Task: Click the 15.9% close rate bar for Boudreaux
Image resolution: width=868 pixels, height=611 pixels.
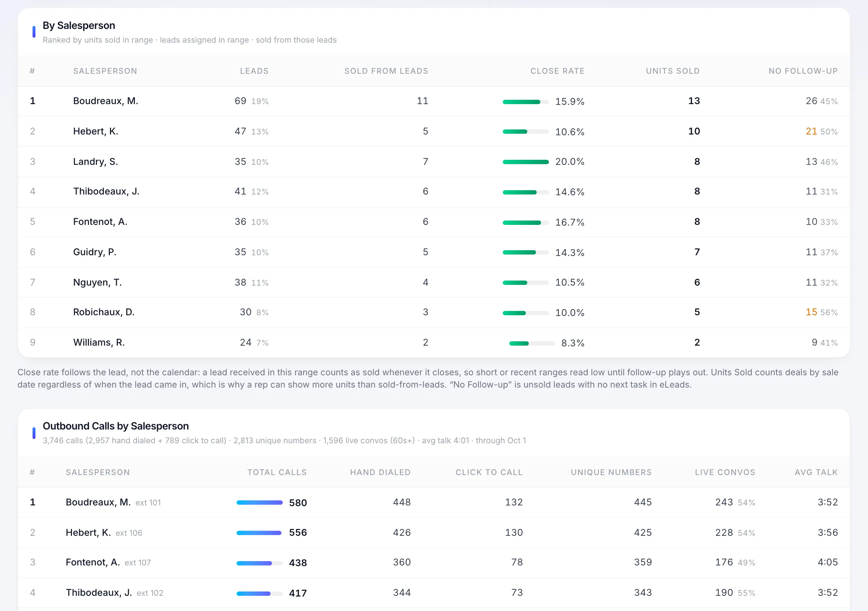Action: point(526,102)
